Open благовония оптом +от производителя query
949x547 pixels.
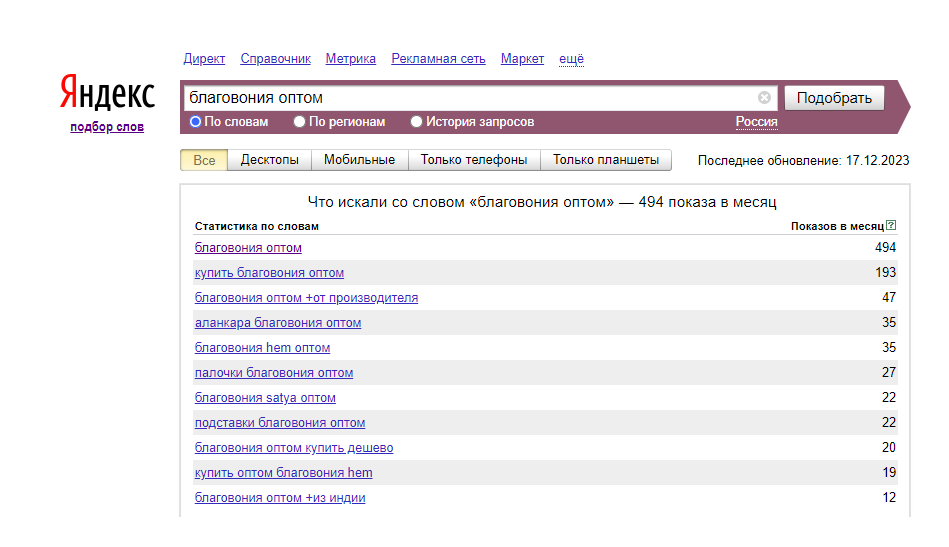click(x=306, y=298)
